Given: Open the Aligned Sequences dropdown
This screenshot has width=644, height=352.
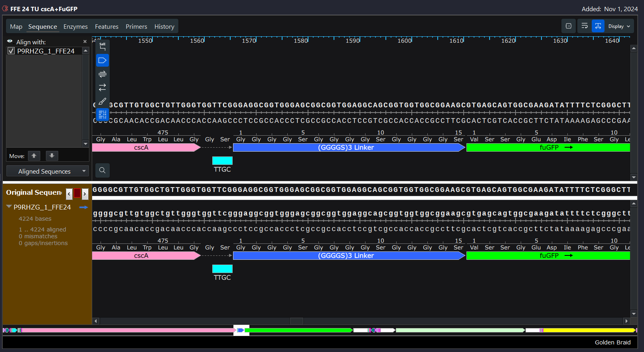Looking at the screenshot, I should click(x=47, y=171).
